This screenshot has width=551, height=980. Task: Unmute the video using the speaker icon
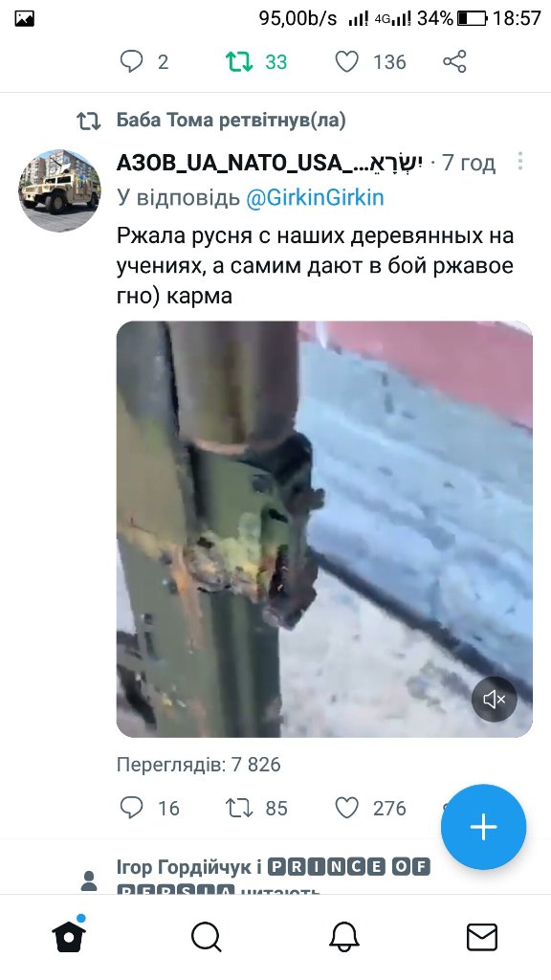[x=495, y=700]
